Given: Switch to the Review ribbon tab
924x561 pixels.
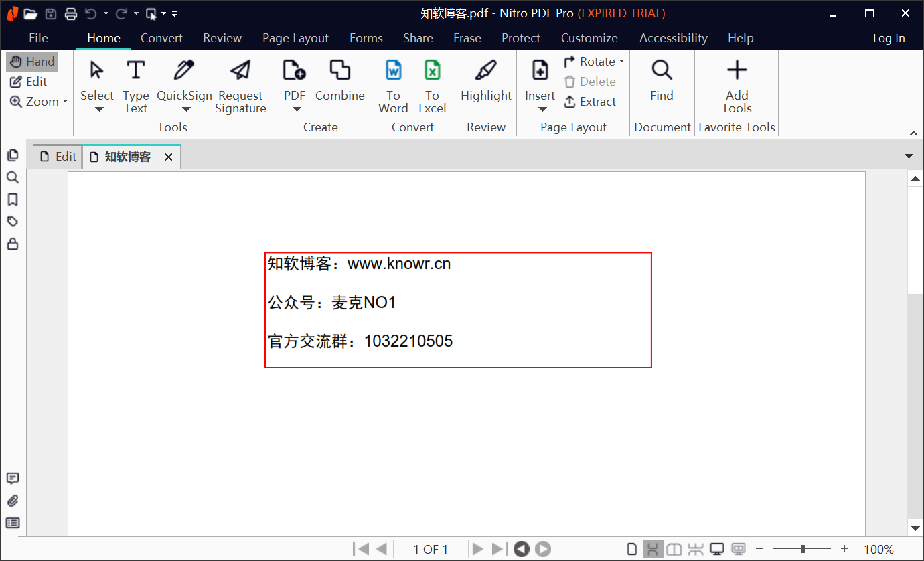Looking at the screenshot, I should pyautogui.click(x=222, y=38).
